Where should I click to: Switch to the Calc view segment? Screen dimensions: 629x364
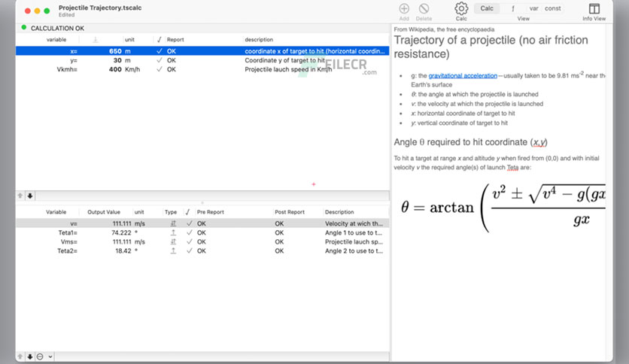coord(487,8)
